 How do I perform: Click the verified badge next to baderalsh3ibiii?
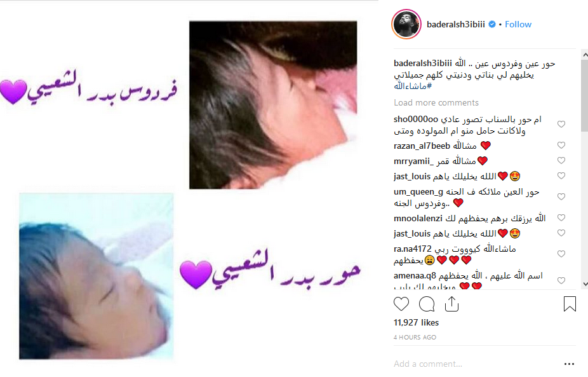[492, 24]
